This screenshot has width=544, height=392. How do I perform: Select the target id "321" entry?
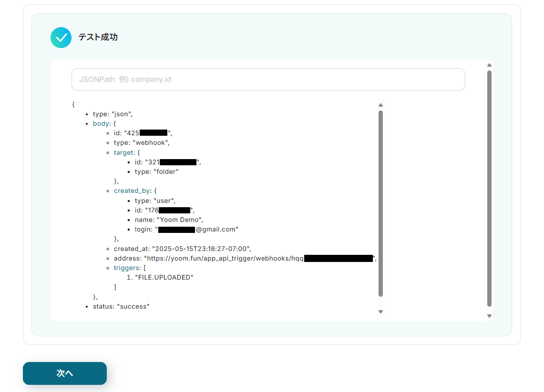[x=168, y=162]
